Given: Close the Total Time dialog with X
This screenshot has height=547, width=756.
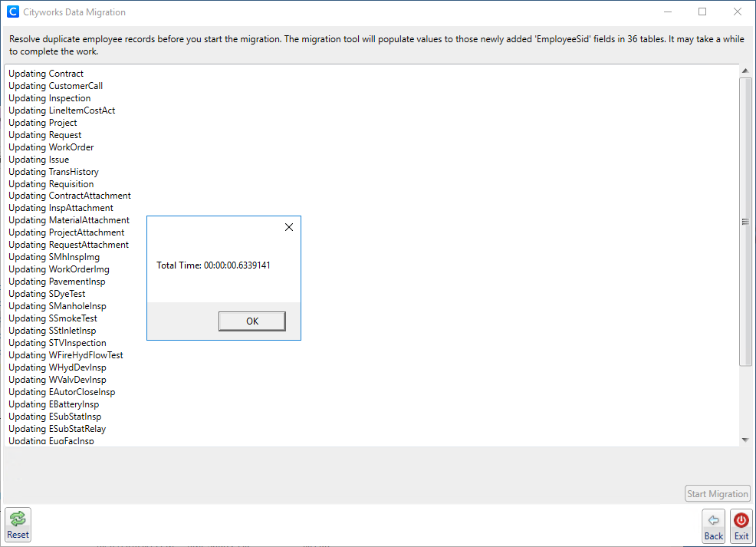Looking at the screenshot, I should click(289, 227).
